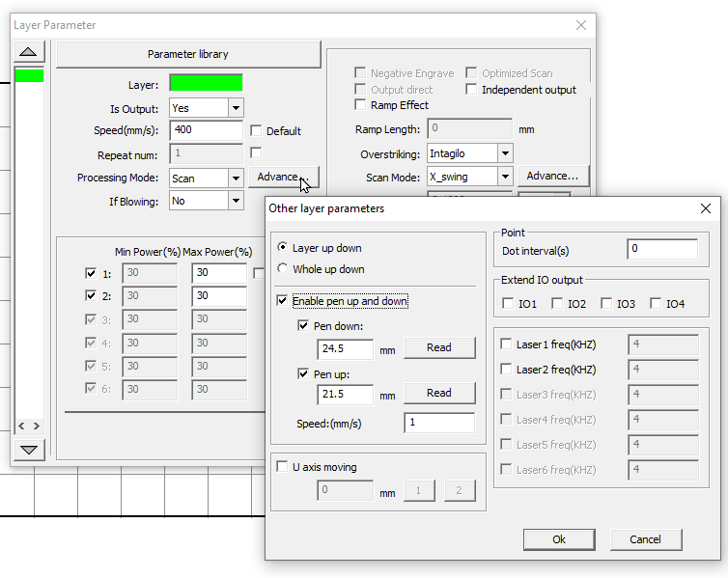Select the green layer in layer list
728x578 pixels.
tap(29, 75)
